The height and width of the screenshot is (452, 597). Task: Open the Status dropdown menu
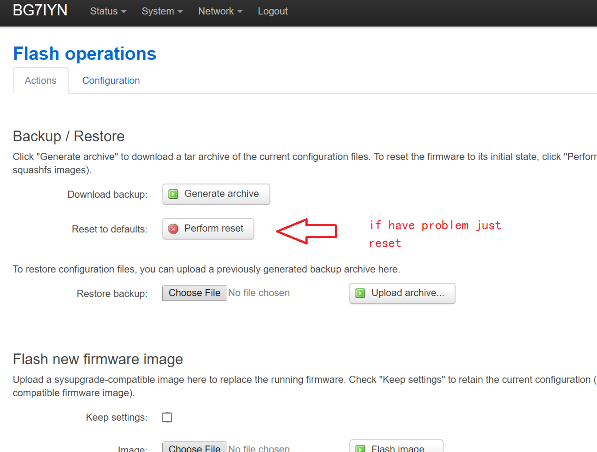point(108,11)
